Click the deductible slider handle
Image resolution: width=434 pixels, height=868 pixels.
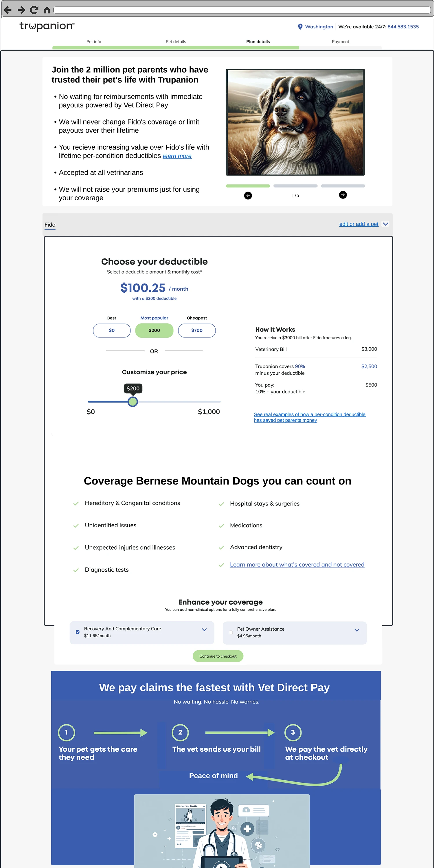click(x=133, y=402)
